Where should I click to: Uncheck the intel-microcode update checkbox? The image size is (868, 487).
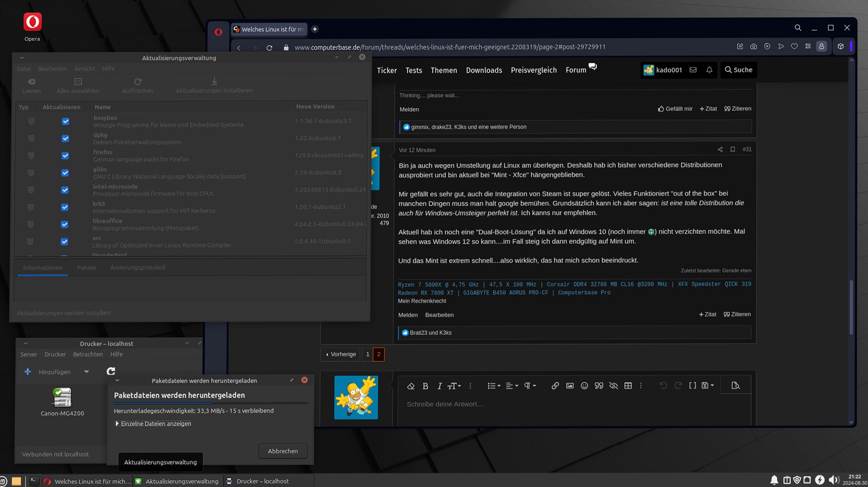point(65,190)
